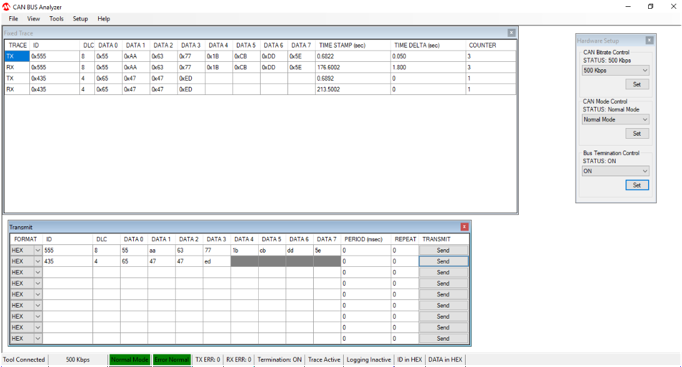Close the Hardware Setup panel
The width and height of the screenshot is (682, 367).
(649, 40)
